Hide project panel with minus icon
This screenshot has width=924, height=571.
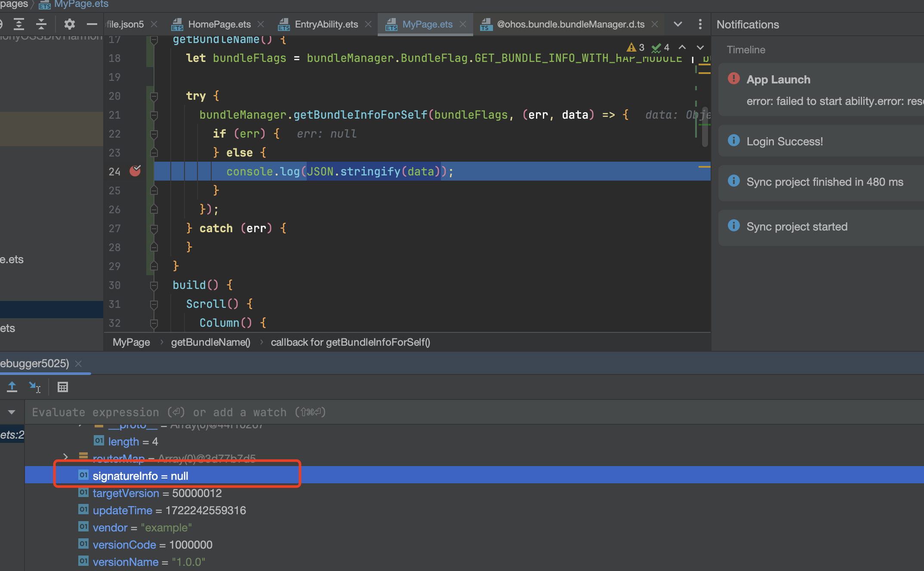pyautogui.click(x=92, y=24)
